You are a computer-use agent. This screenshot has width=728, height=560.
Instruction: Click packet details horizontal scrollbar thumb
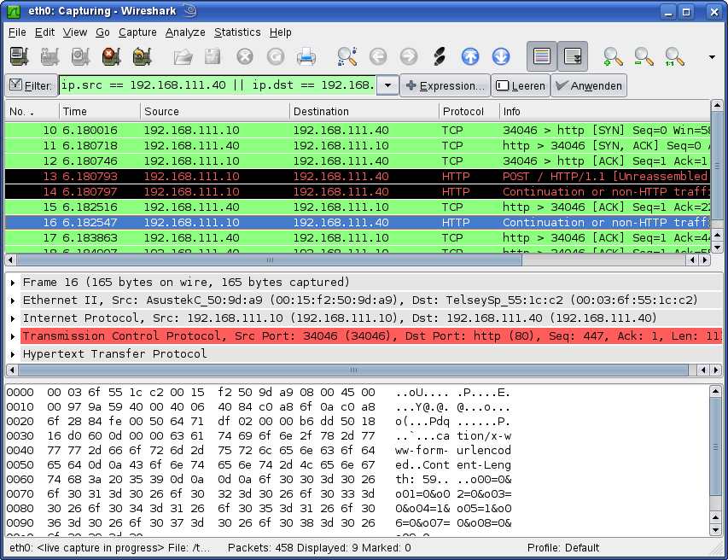pyautogui.click(x=354, y=370)
